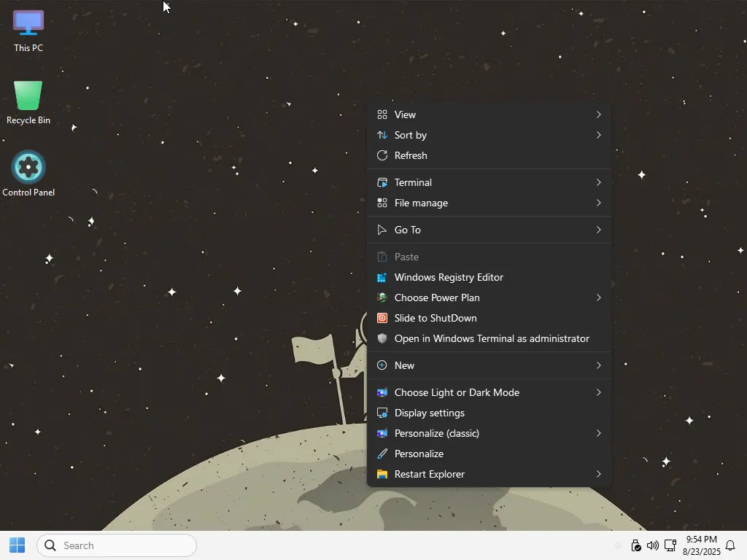Expand the Restart Explorer submenu chevron
This screenshot has width=747, height=560.
(x=599, y=474)
